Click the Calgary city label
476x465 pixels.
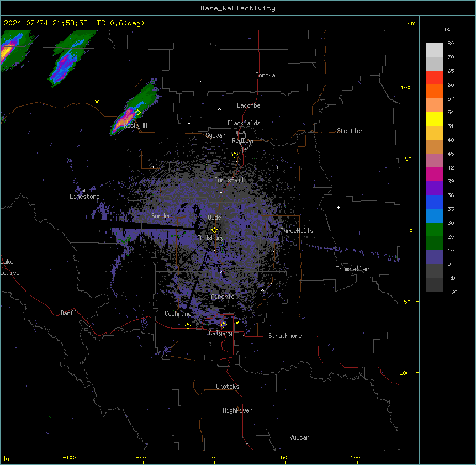coord(221,333)
